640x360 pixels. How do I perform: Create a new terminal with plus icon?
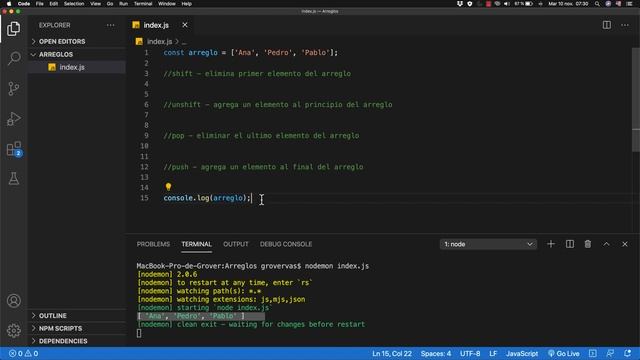click(x=551, y=244)
